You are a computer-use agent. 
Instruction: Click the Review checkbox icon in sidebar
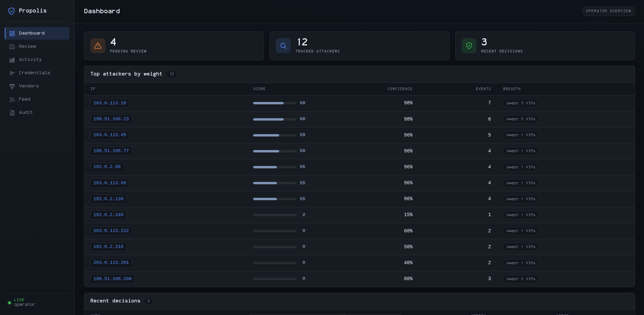[12, 47]
